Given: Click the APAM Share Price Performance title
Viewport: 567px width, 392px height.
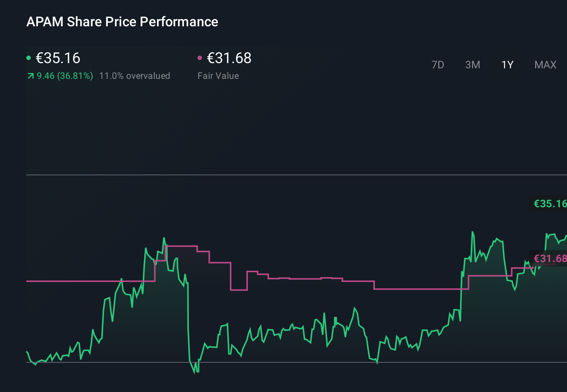Looking at the screenshot, I should [122, 22].
